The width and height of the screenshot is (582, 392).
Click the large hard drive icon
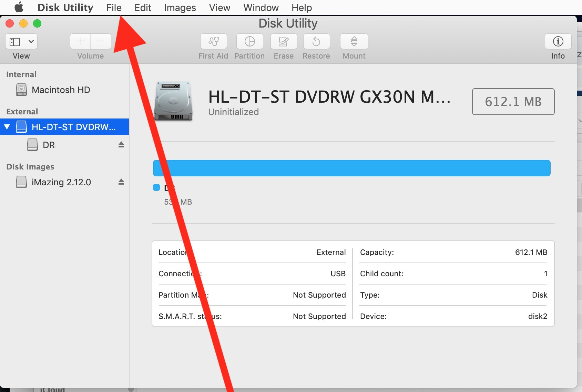tap(173, 101)
